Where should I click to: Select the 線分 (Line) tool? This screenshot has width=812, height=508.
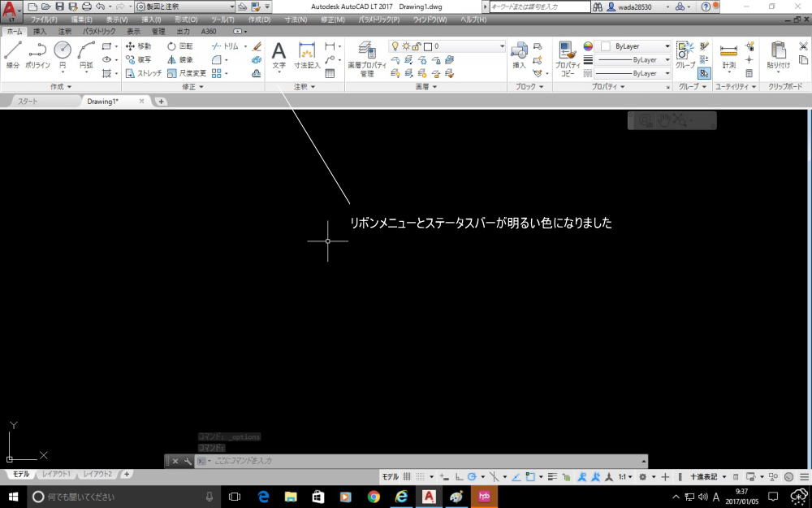click(x=13, y=54)
